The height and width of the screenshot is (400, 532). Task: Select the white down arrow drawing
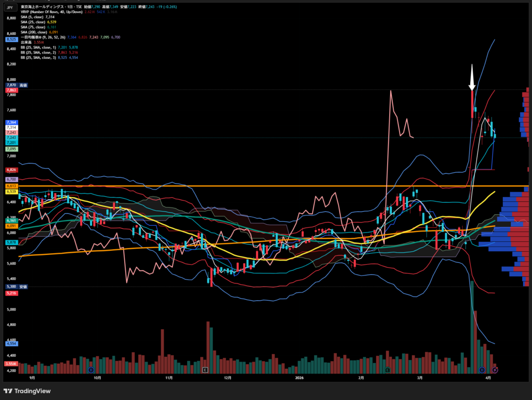(472, 78)
